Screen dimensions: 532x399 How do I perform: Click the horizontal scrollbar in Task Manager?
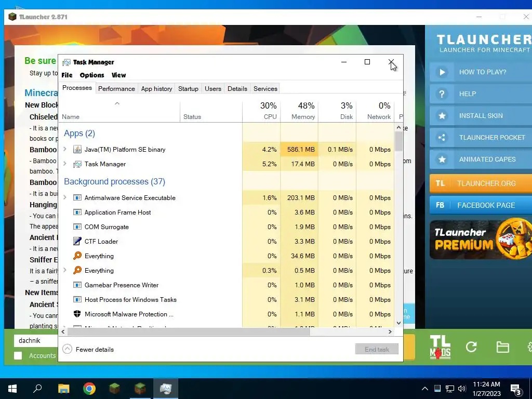188,332
